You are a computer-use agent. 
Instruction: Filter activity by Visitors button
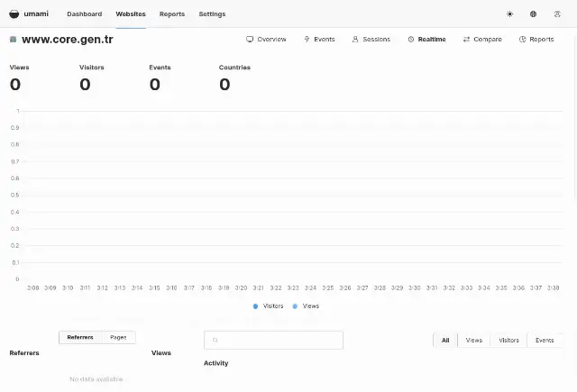click(x=508, y=340)
